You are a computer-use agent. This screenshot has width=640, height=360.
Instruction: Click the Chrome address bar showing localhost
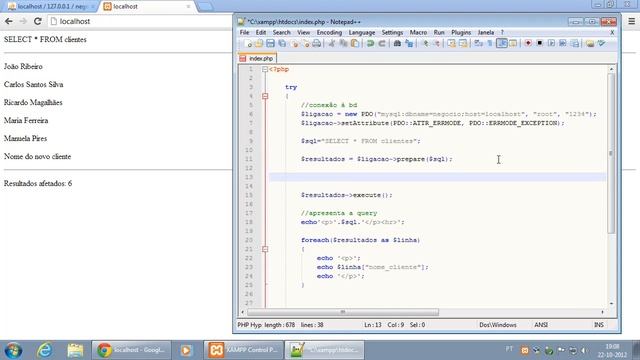(139, 21)
